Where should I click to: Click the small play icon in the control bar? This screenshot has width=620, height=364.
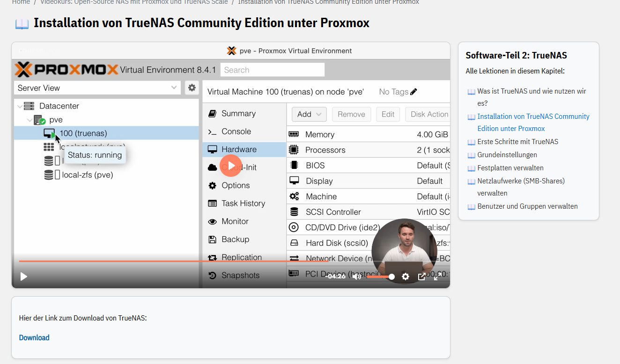[x=24, y=277]
